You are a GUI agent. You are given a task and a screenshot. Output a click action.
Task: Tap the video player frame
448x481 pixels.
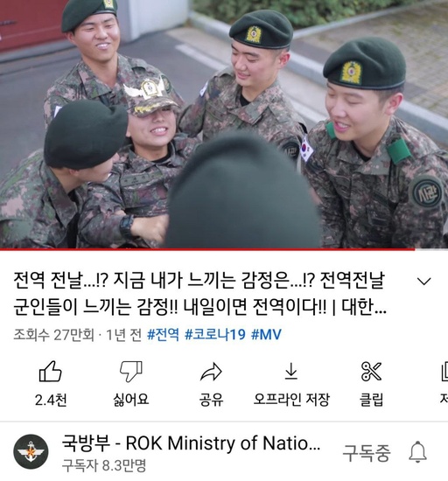[224, 123]
